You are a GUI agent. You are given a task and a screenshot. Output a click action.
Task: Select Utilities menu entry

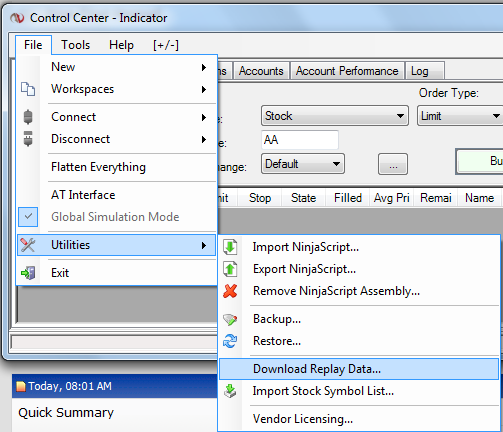pos(117,245)
